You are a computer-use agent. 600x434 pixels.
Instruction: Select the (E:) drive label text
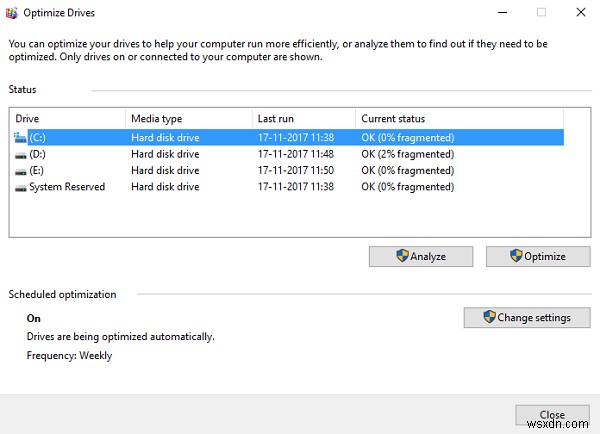37,171
